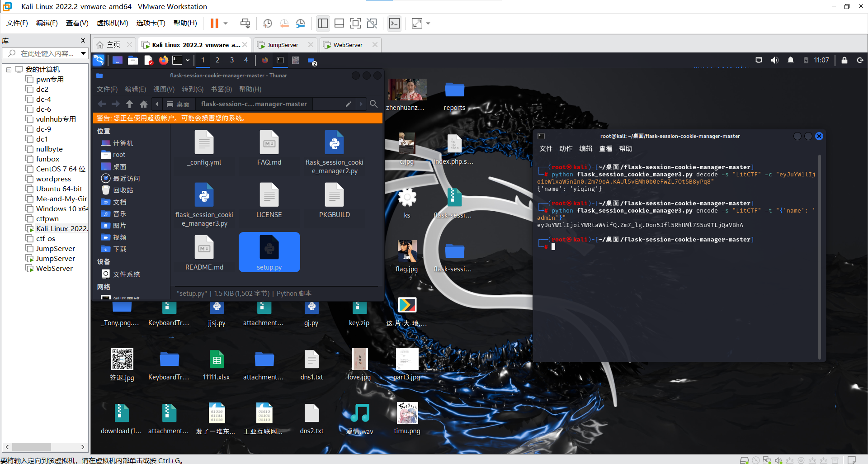868x464 pixels.
Task: Switch to workspace 2 in Kali panel
Action: 217,60
